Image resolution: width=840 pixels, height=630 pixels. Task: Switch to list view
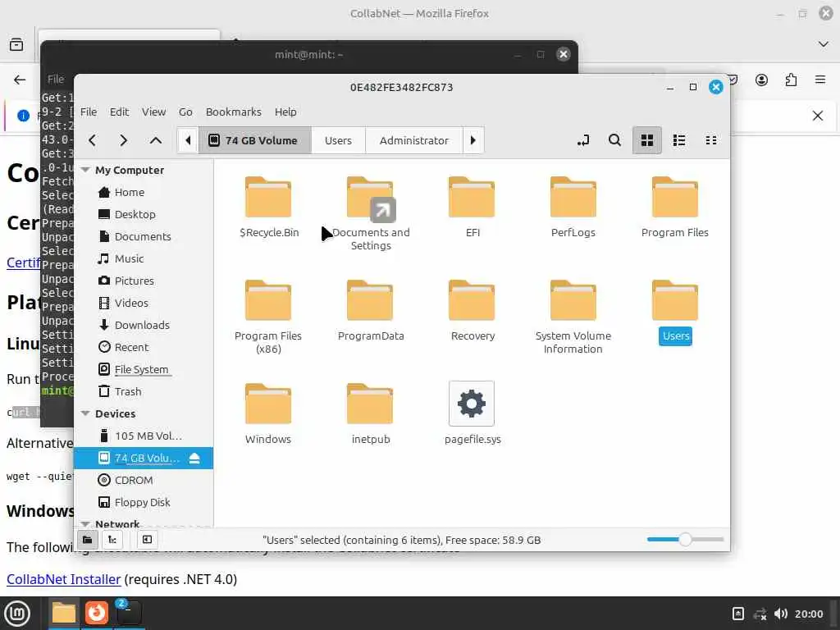click(x=679, y=140)
